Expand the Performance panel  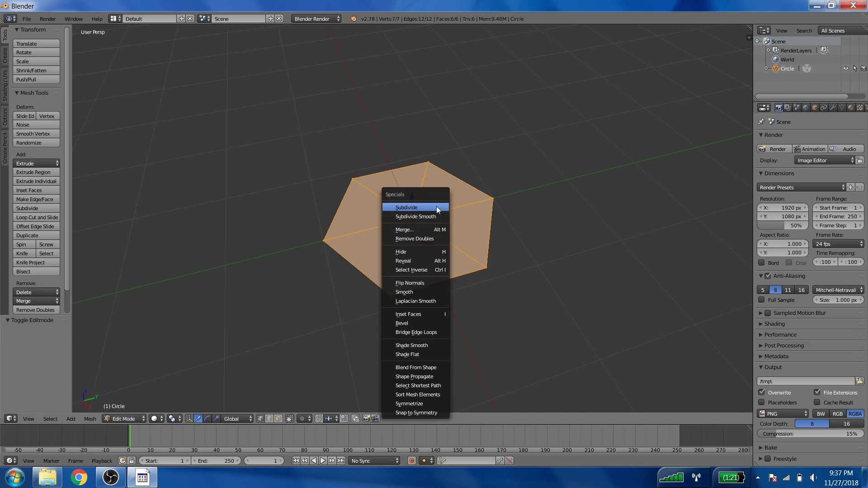[x=780, y=334]
